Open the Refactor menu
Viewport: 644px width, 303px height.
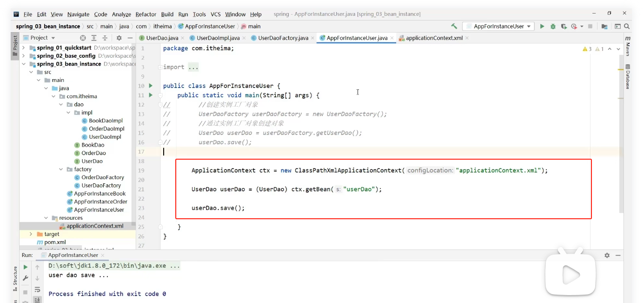tap(146, 14)
